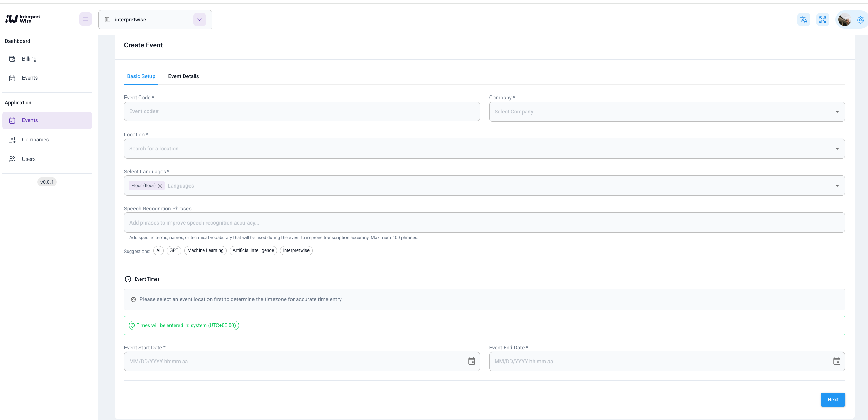Image resolution: width=868 pixels, height=420 pixels.
Task: Expand the interpretwise organization dropdown
Action: pyautogui.click(x=200, y=20)
